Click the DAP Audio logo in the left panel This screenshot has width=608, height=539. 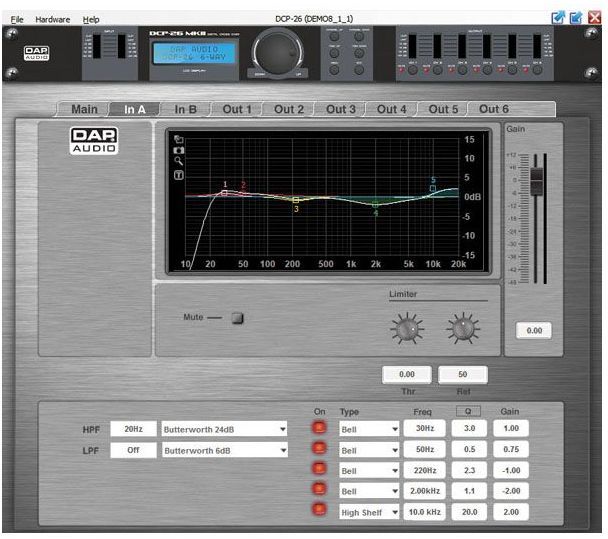tap(94, 141)
